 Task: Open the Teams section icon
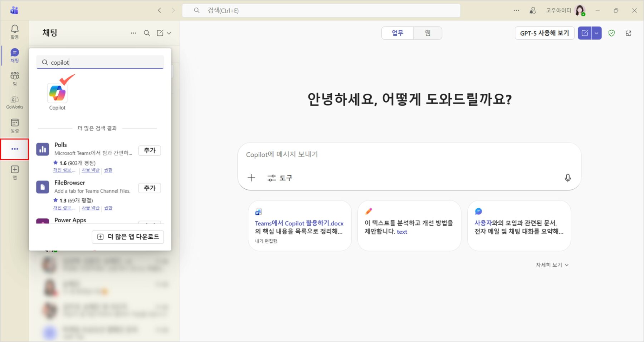(15, 78)
